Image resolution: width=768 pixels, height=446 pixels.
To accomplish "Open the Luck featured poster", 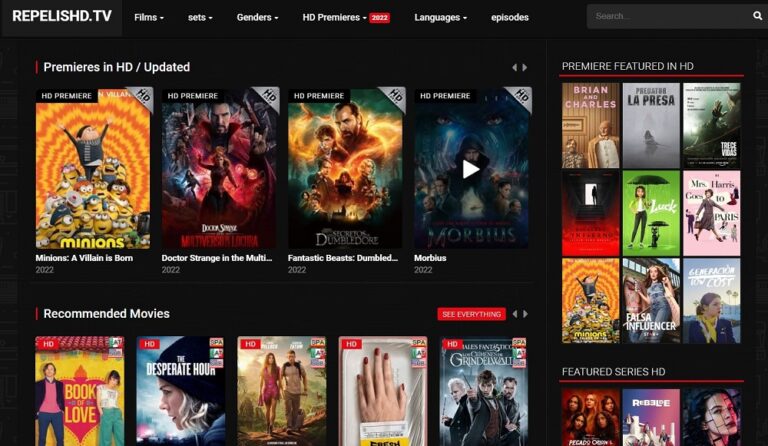I will (x=651, y=213).
